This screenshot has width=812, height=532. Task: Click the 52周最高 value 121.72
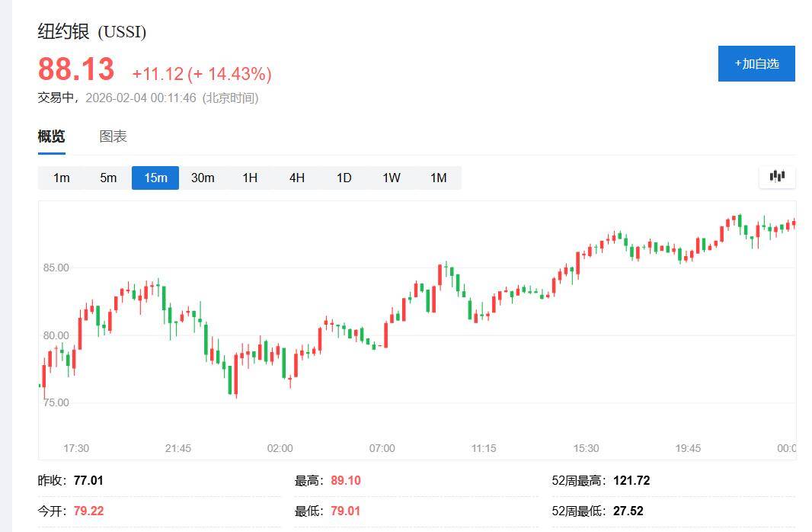[x=630, y=480]
